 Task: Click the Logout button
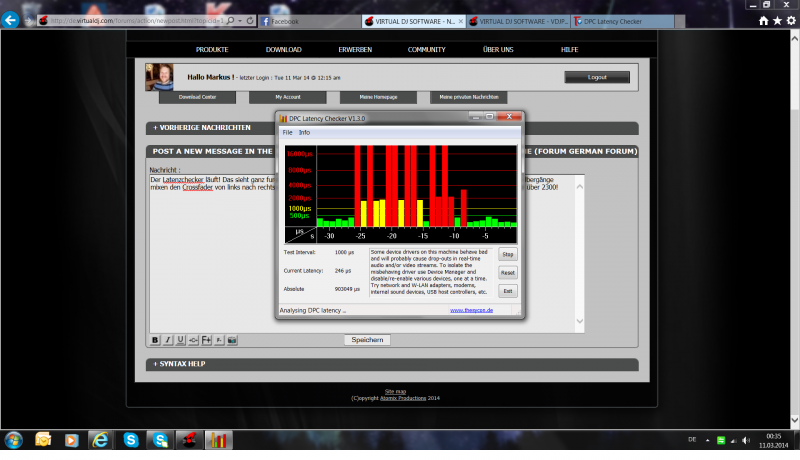597,77
